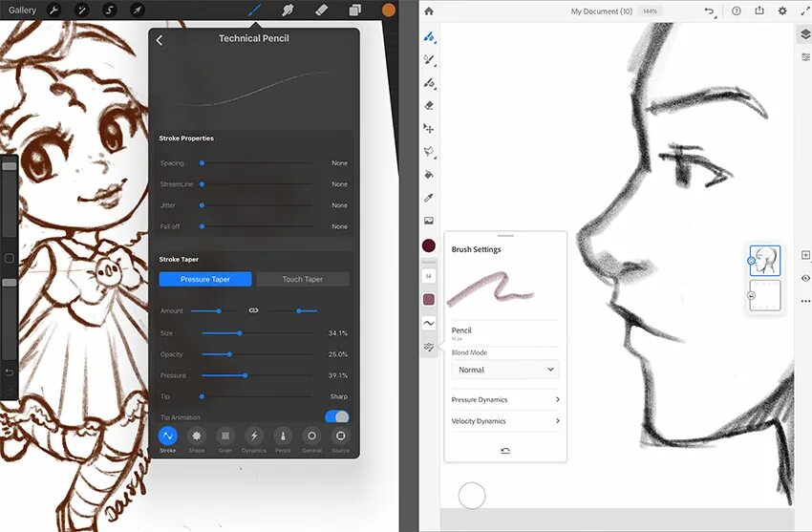Open Fresco Share export menu
This screenshot has height=532, width=812.
click(759, 11)
